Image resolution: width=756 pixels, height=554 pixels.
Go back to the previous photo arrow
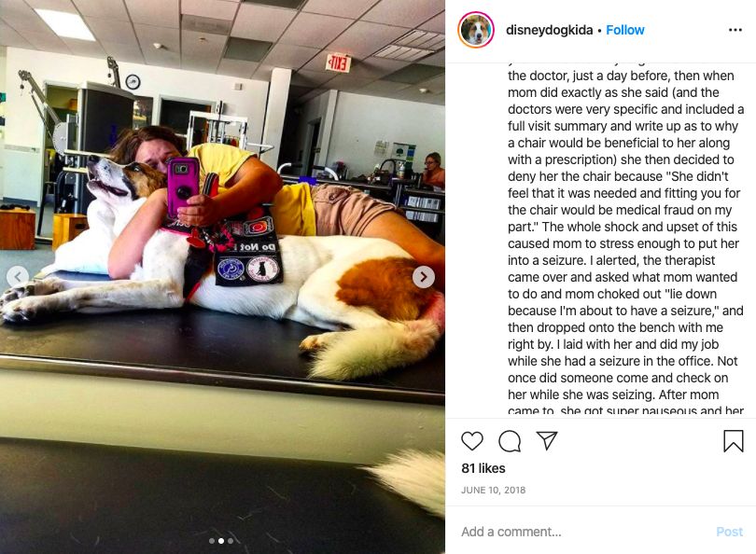pyautogui.click(x=18, y=277)
